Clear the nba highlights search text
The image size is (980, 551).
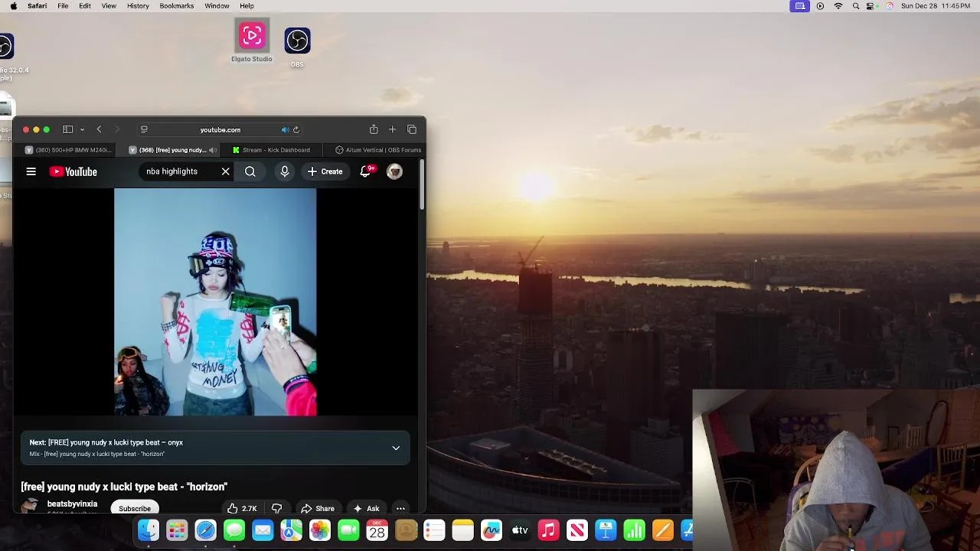tap(225, 171)
